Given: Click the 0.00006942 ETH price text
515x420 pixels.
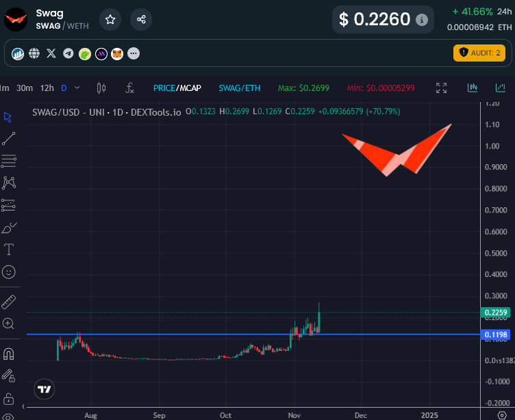Looking at the screenshot, I should pyautogui.click(x=479, y=27).
